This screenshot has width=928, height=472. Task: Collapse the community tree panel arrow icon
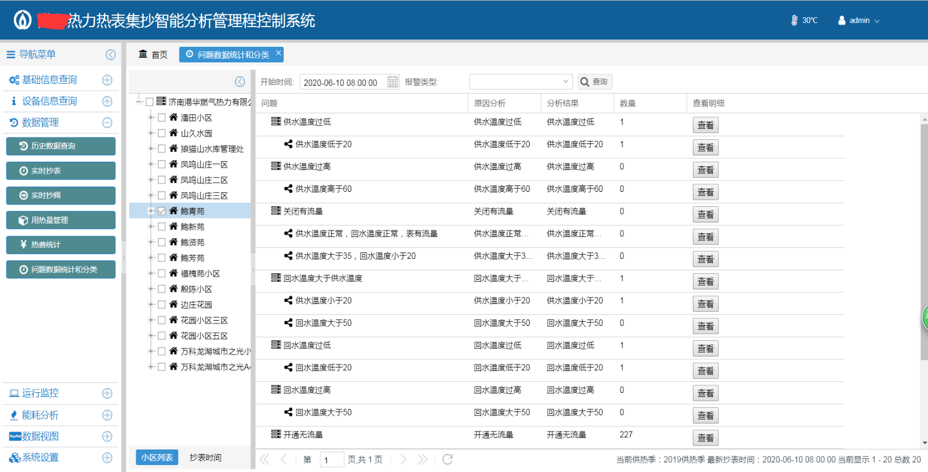[240, 82]
